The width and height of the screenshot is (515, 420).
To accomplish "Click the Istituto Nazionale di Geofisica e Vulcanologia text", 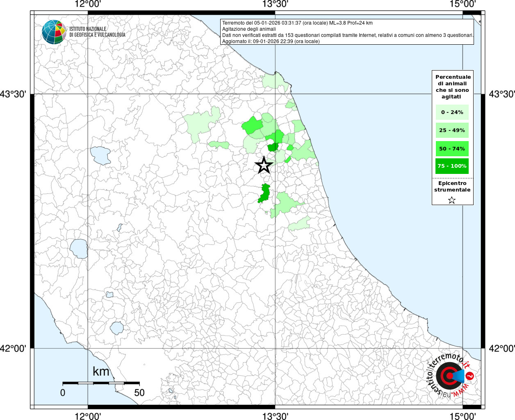I will [97, 32].
